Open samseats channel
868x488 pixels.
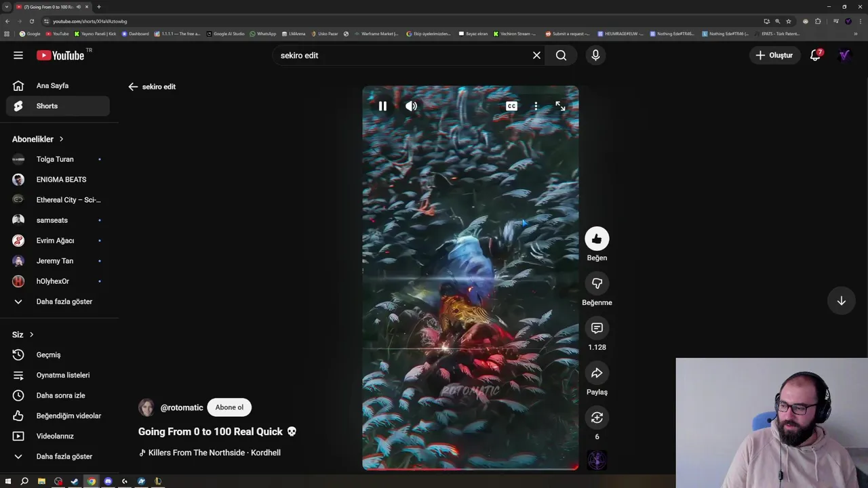58,220
